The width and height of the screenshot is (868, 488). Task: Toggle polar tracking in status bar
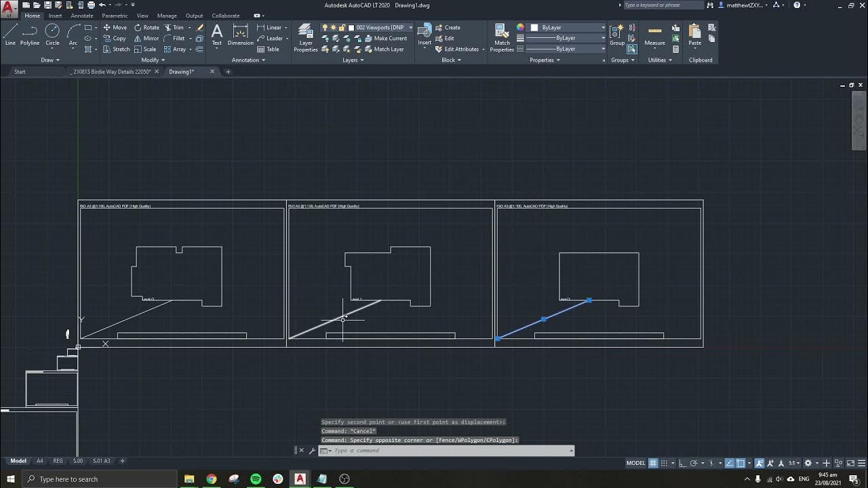[694, 464]
